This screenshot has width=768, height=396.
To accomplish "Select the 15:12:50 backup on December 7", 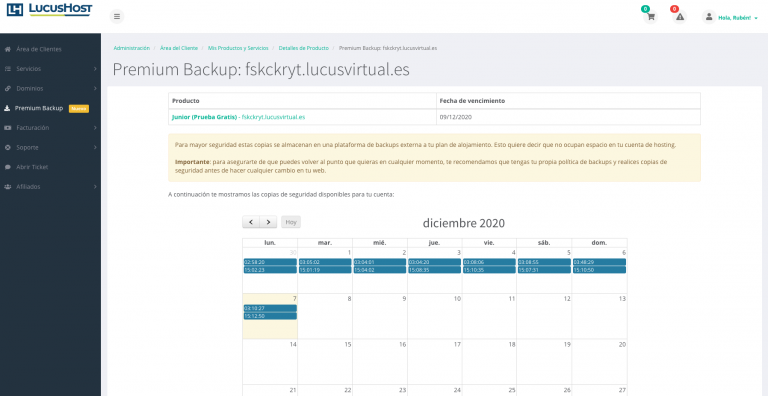I will pos(270,316).
